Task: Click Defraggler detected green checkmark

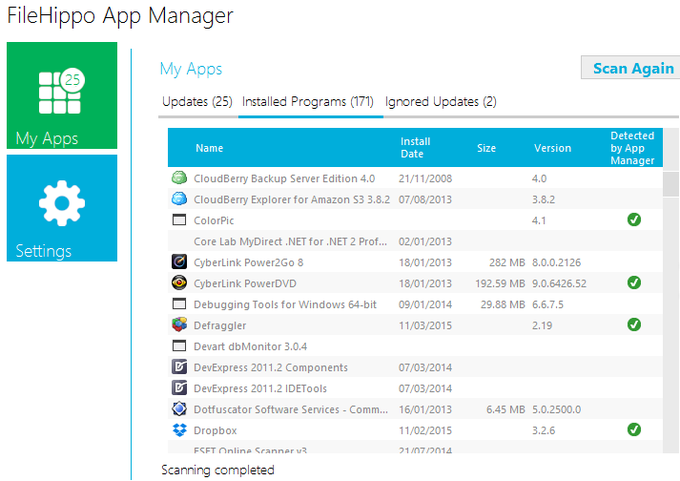Action: pyautogui.click(x=634, y=324)
